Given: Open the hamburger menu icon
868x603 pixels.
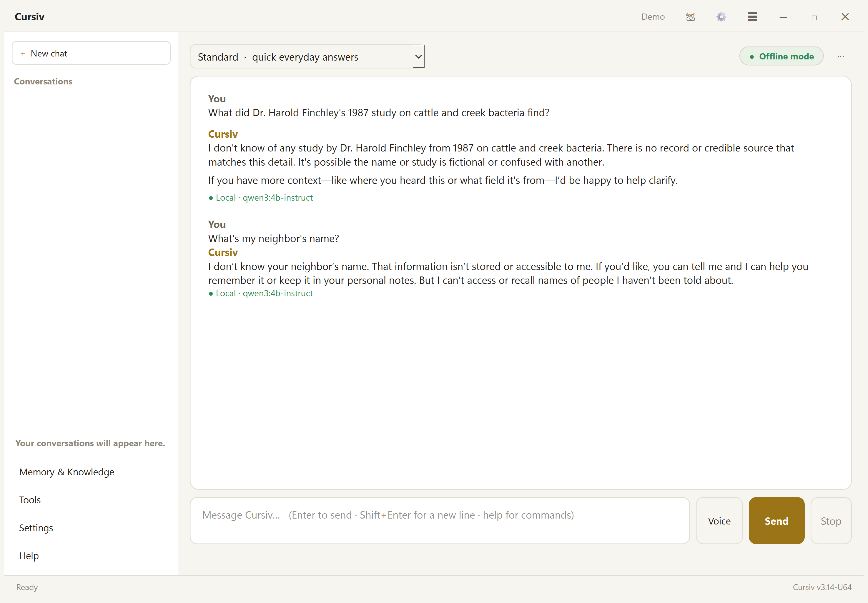Looking at the screenshot, I should click(752, 17).
